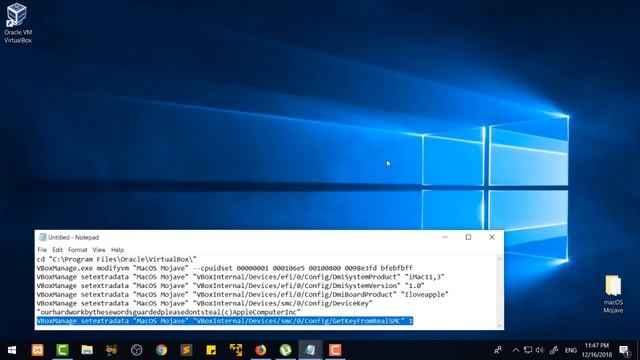Click Notepad's scrollbar up arrow
This screenshot has width=640, height=360.
(500, 259)
